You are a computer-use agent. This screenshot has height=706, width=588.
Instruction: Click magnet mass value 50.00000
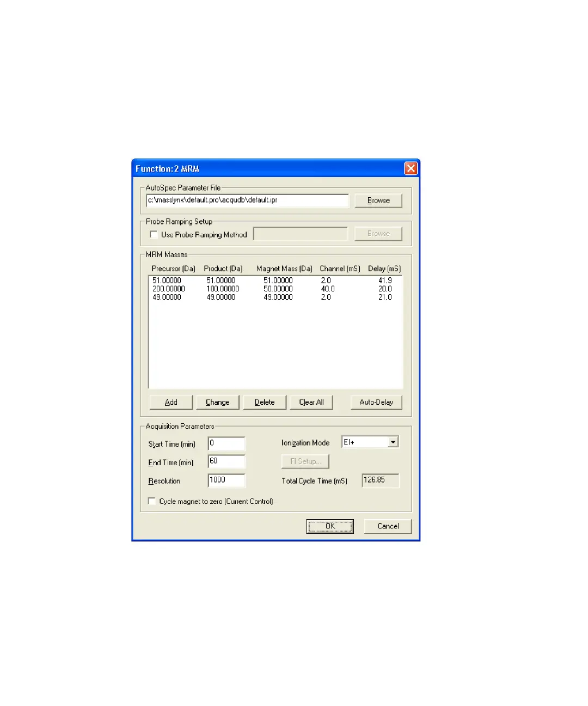(x=278, y=289)
